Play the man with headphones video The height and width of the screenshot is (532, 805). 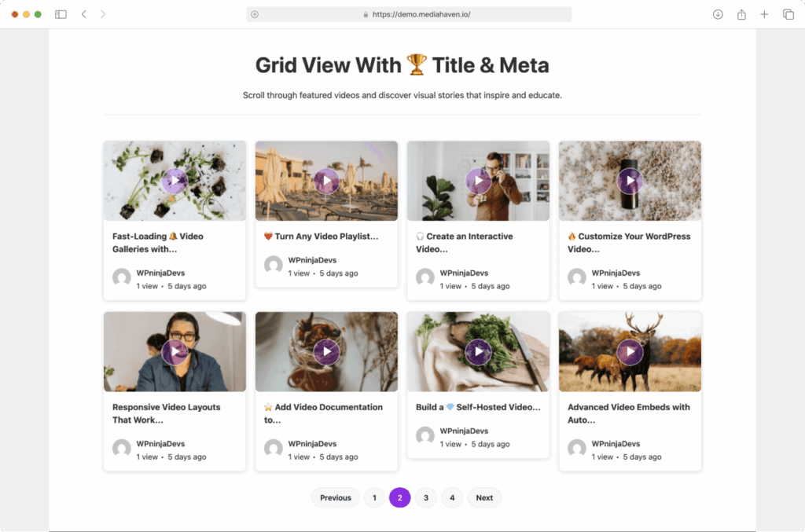(x=175, y=352)
